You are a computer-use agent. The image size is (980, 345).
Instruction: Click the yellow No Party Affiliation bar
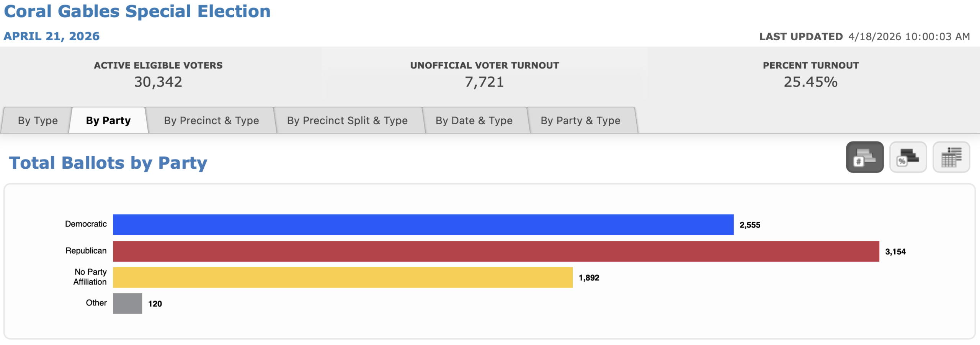click(343, 277)
